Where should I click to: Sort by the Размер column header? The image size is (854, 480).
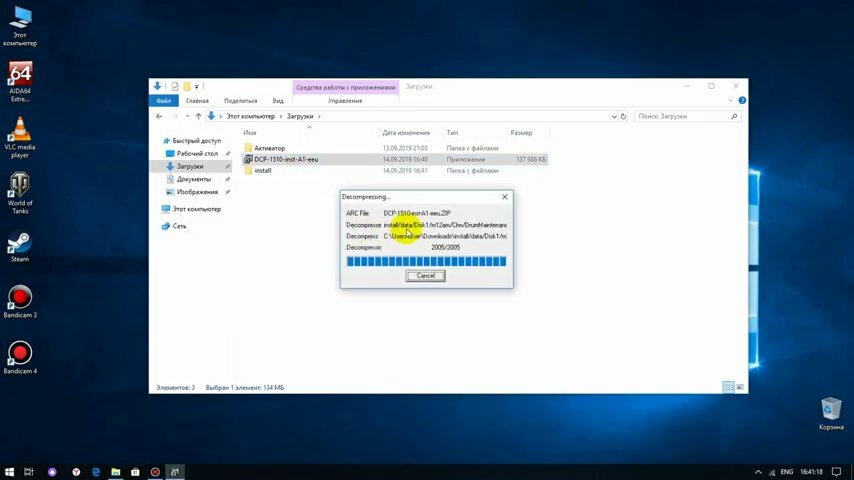coord(521,133)
